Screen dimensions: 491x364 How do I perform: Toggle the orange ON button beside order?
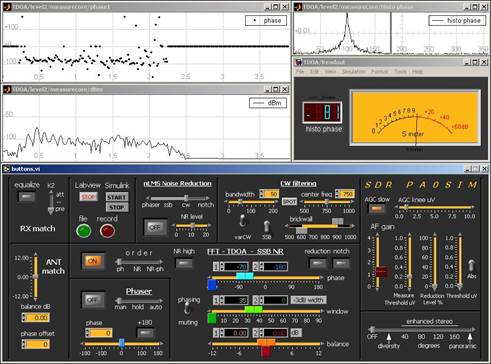[x=92, y=261]
